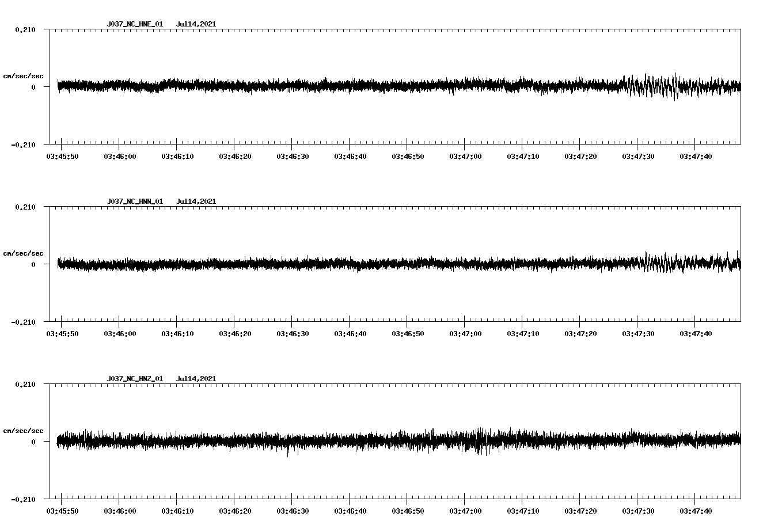Click the 03:46:20 time label under the HNN plot
782x532 pixels.
coord(235,334)
